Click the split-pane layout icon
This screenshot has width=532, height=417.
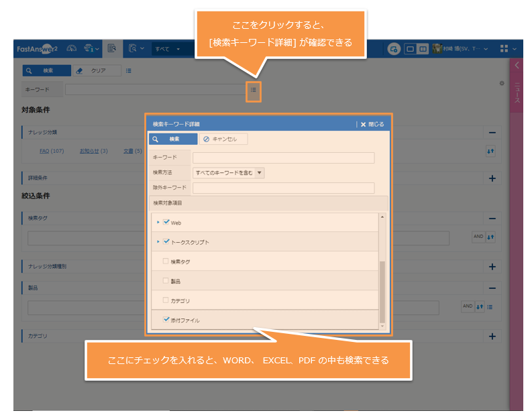[422, 49]
